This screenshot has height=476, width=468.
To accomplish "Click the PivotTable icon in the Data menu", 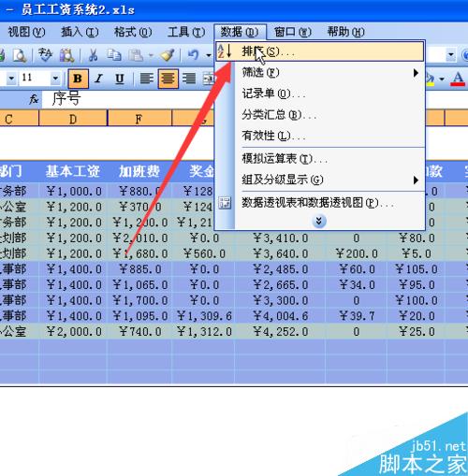I will point(225,203).
